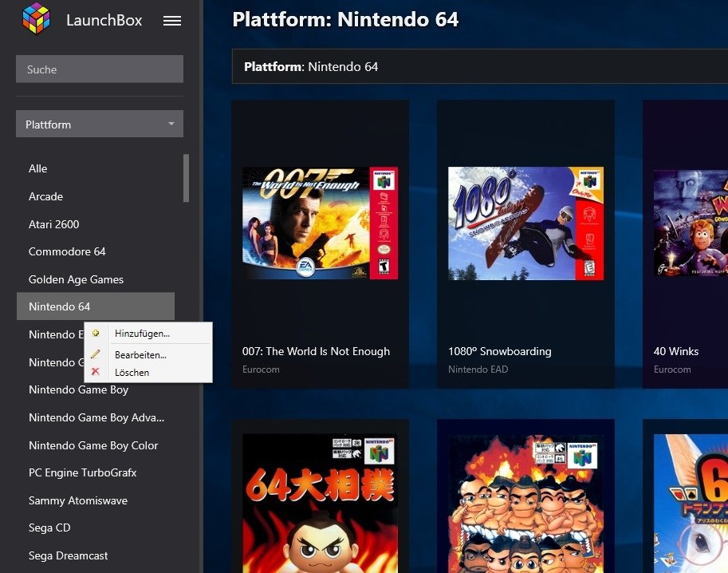Image resolution: width=728 pixels, height=573 pixels.
Task: Click the Plattform: Nintendo 64 filter bar
Action: 479,66
